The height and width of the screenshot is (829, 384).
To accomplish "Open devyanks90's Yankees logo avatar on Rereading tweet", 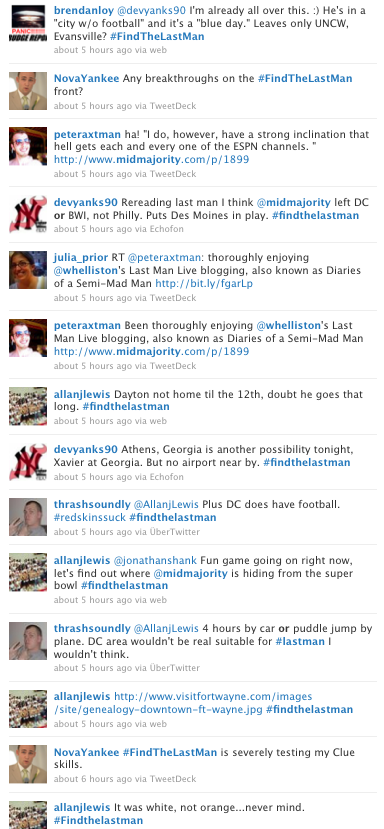I will 28,215.
